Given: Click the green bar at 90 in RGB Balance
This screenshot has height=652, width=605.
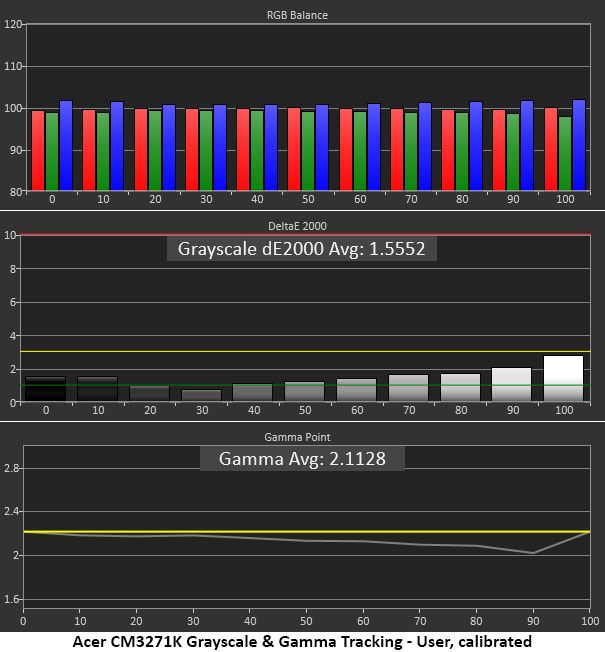Looking at the screenshot, I should (x=513, y=152).
